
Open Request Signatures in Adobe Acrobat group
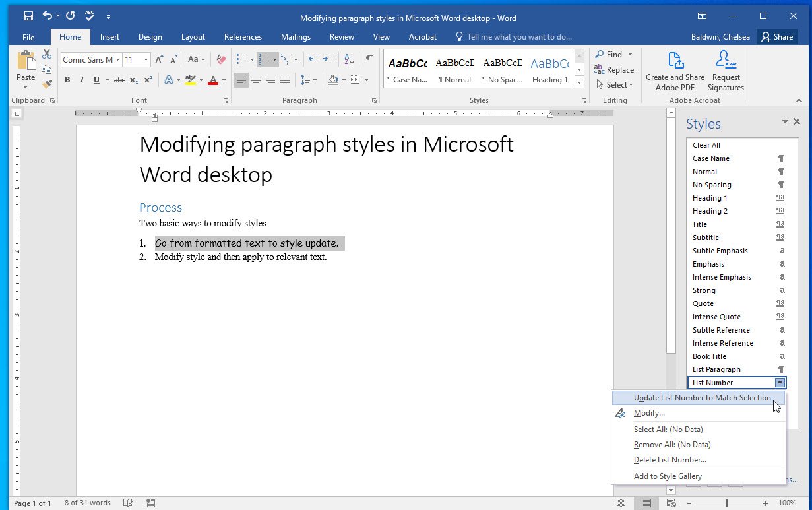tap(726, 71)
